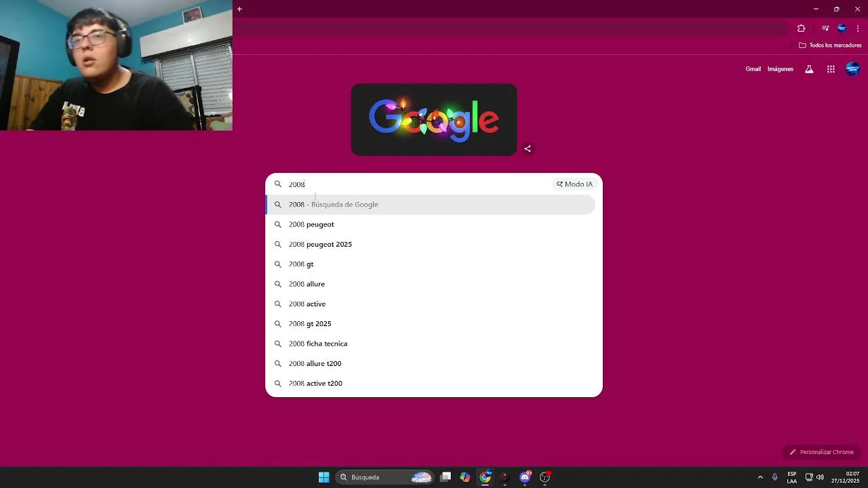
Task: Click the search box magnifier icon
Action: click(277, 184)
